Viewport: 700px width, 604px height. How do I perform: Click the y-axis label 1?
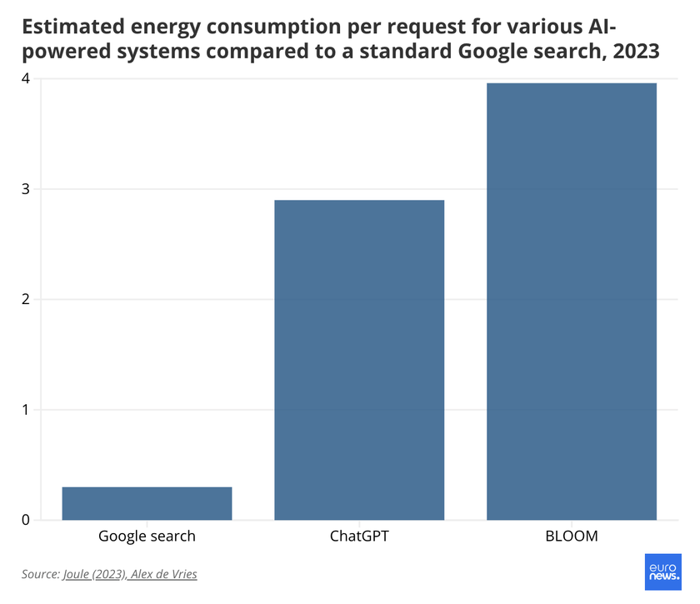pyautogui.click(x=26, y=410)
